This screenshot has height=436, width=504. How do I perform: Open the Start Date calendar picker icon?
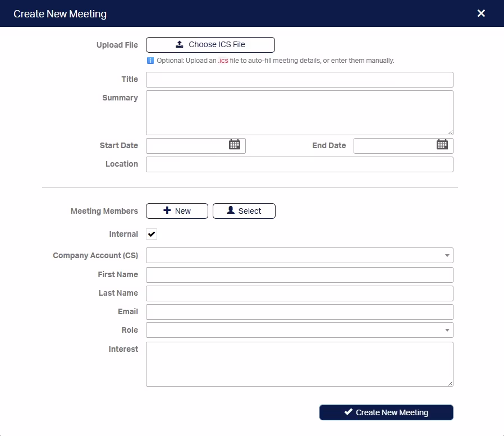(235, 145)
